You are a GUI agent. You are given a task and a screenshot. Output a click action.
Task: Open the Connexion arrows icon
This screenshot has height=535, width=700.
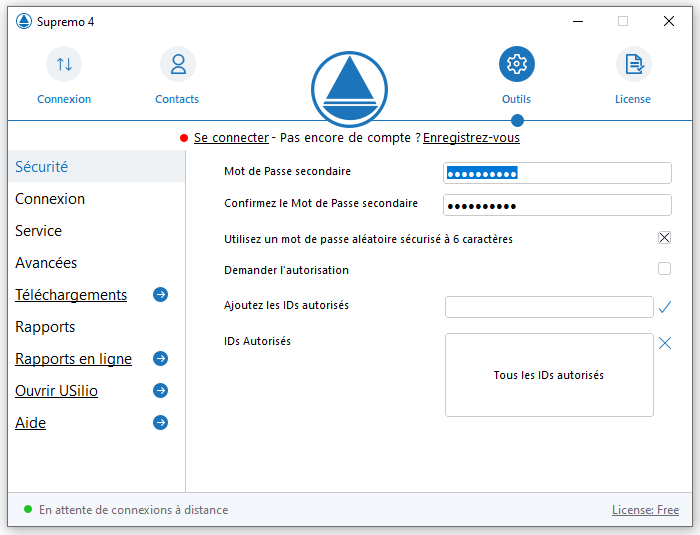pyautogui.click(x=64, y=64)
